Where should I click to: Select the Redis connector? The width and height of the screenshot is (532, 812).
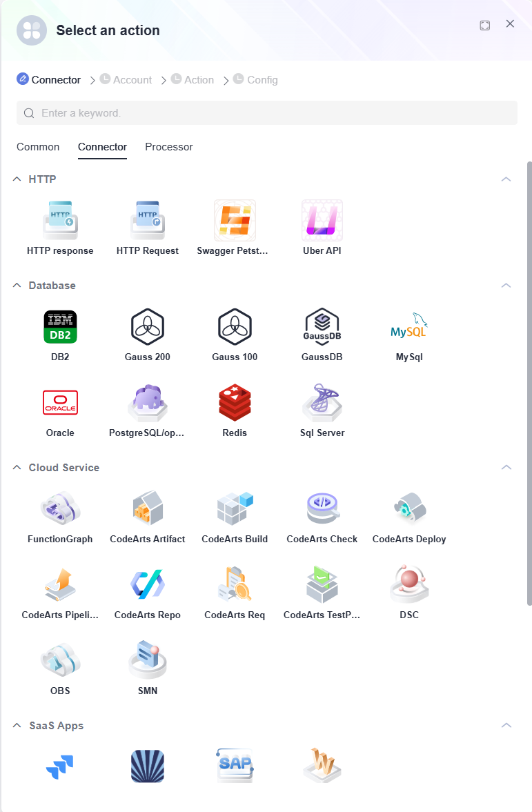(235, 410)
